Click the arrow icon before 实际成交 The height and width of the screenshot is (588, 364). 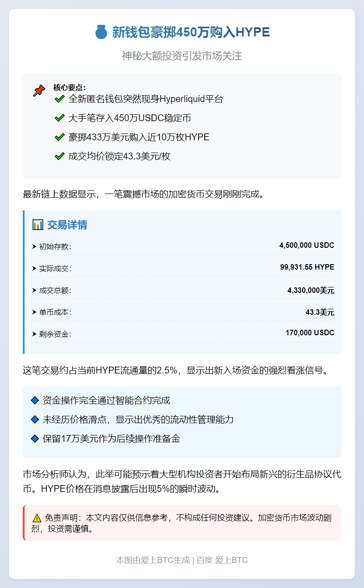34,268
